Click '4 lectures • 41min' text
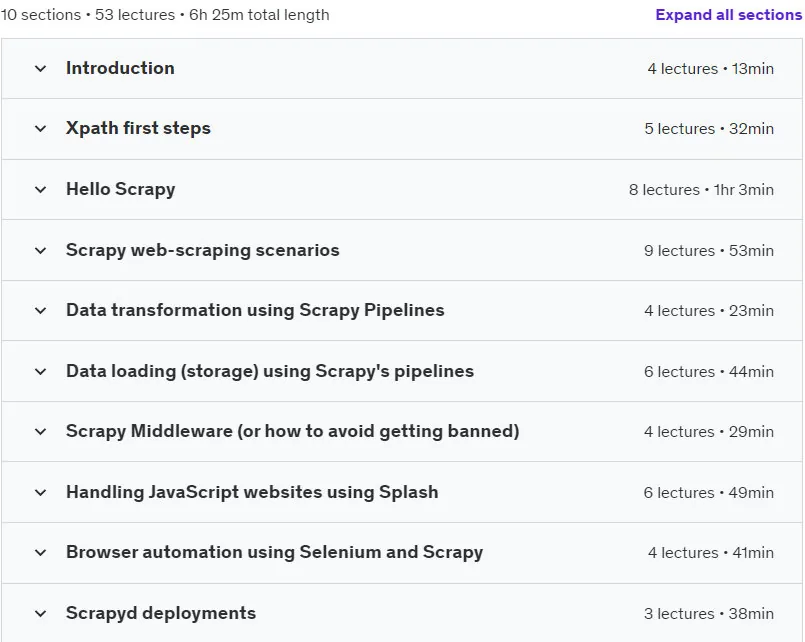The height and width of the screenshot is (642, 805). (x=711, y=553)
